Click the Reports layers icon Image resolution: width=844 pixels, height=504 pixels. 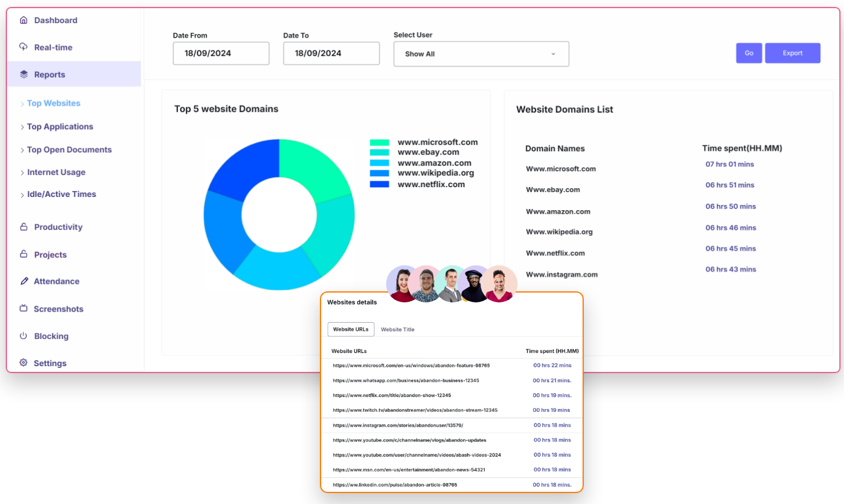24,74
